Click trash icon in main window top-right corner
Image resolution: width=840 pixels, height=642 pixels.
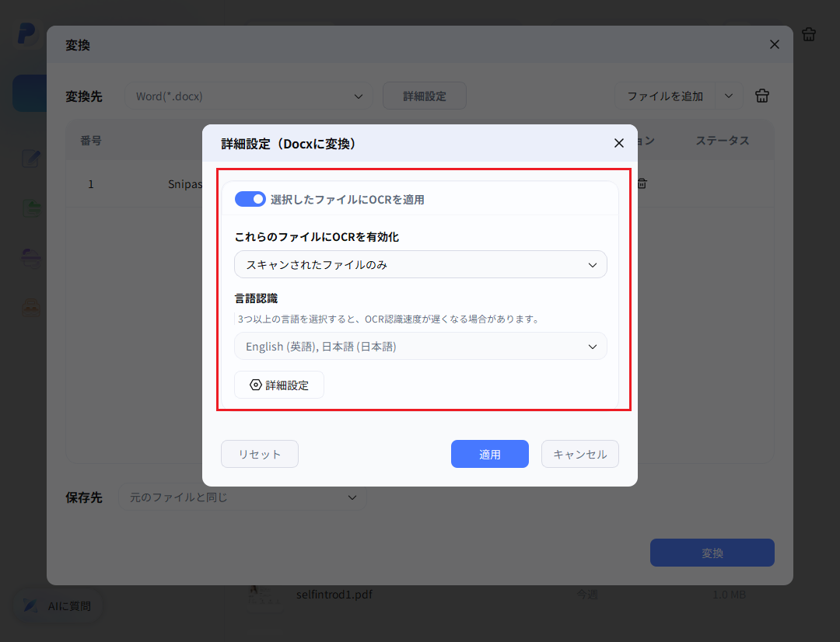[x=808, y=34]
